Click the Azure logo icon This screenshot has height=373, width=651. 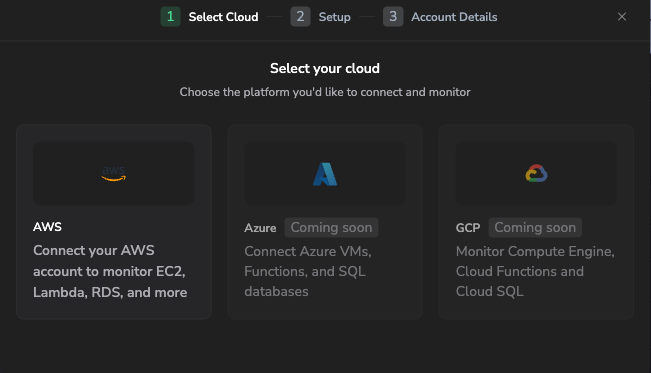325,174
